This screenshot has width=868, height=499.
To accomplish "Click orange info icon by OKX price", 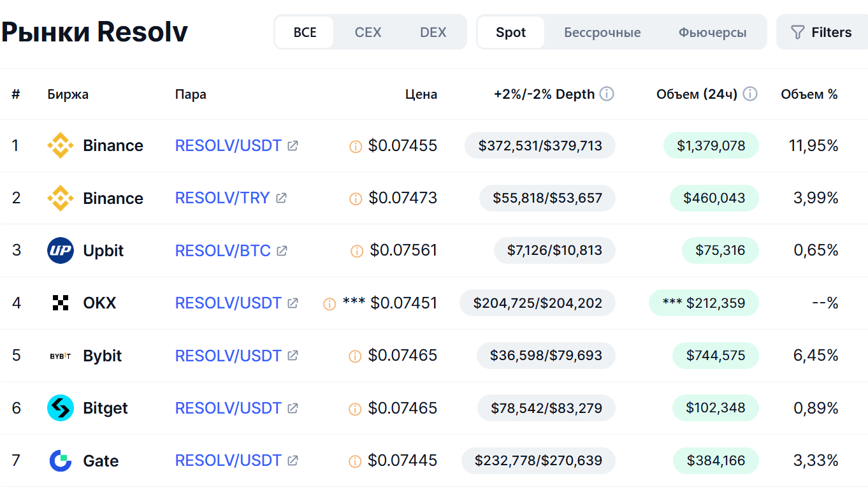I will [329, 304].
